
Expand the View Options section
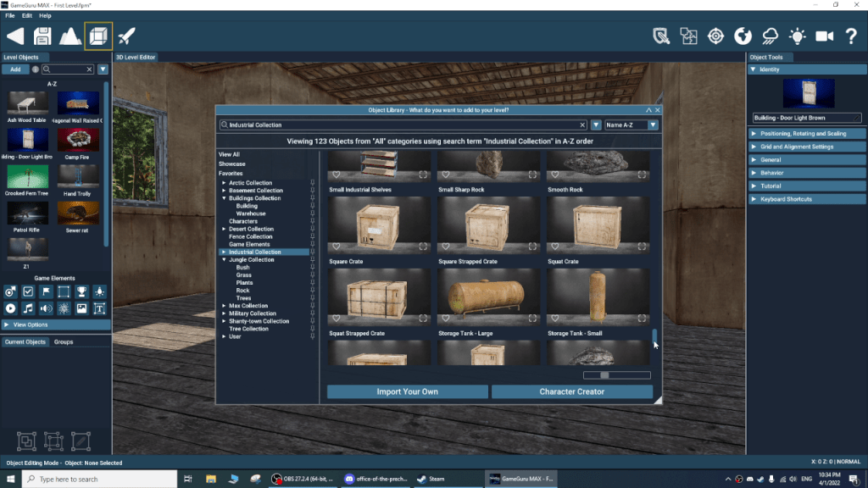pyautogui.click(x=56, y=324)
